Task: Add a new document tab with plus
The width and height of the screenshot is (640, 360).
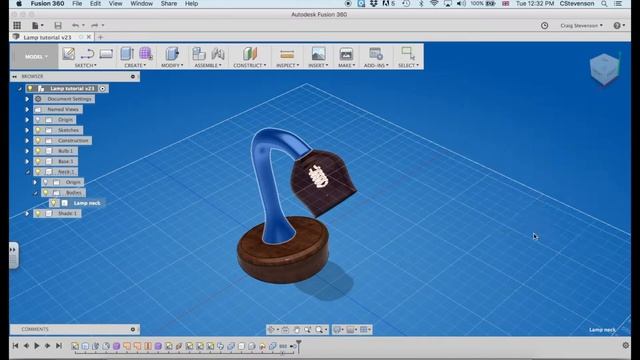Action: pos(100,37)
